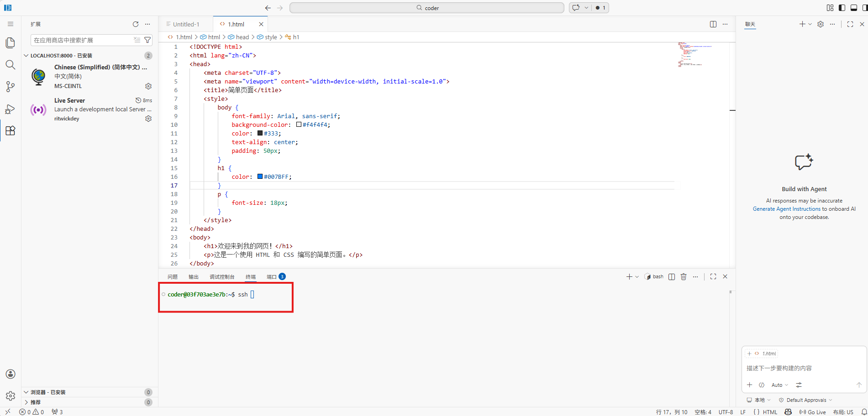Screen dimensions: 868x416
Task: Open Live Server extension manage gear
Action: click(x=148, y=119)
